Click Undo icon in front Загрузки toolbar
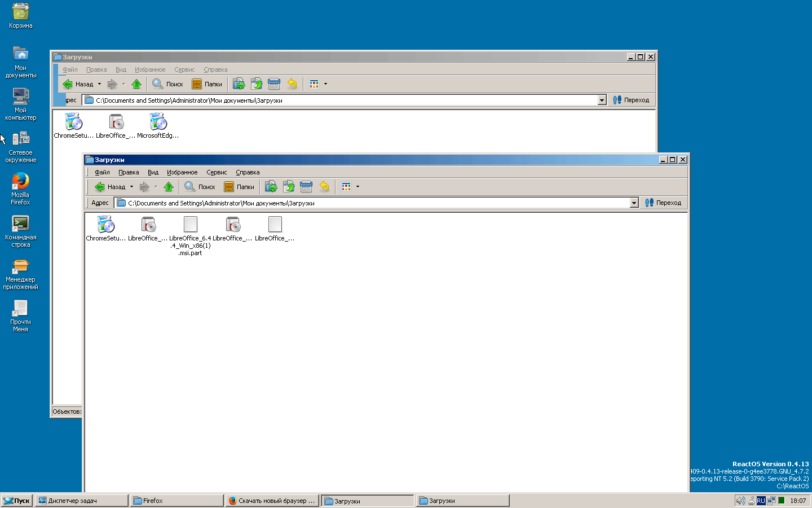 point(324,187)
